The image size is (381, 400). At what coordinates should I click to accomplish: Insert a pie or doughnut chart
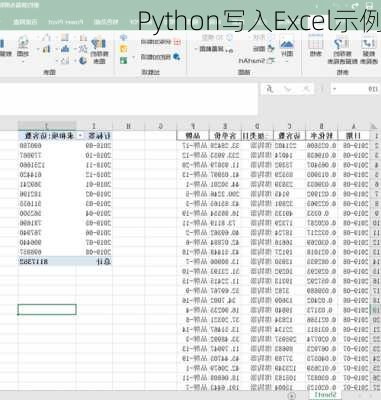coord(83,60)
